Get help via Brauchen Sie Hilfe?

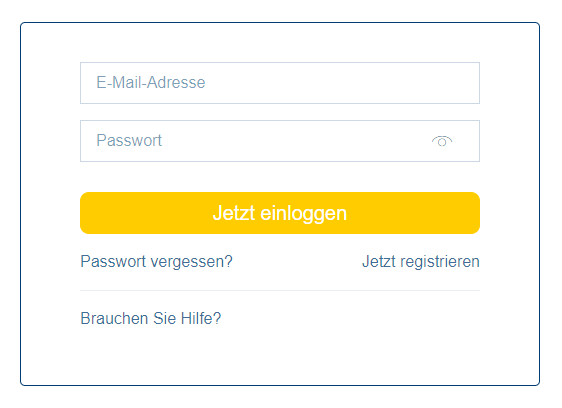(x=151, y=318)
